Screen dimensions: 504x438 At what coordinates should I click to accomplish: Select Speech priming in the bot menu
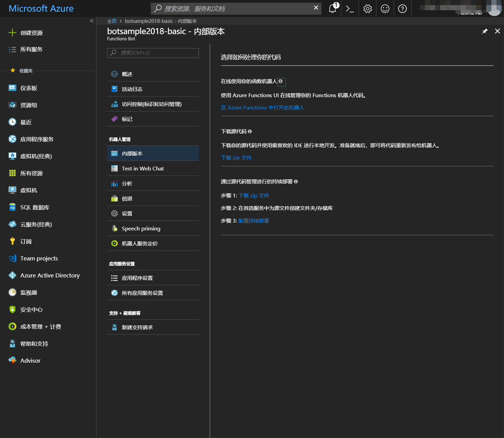(141, 228)
